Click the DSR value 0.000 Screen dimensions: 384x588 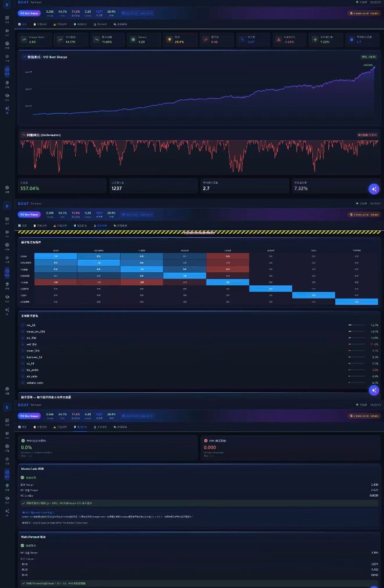coord(210,447)
